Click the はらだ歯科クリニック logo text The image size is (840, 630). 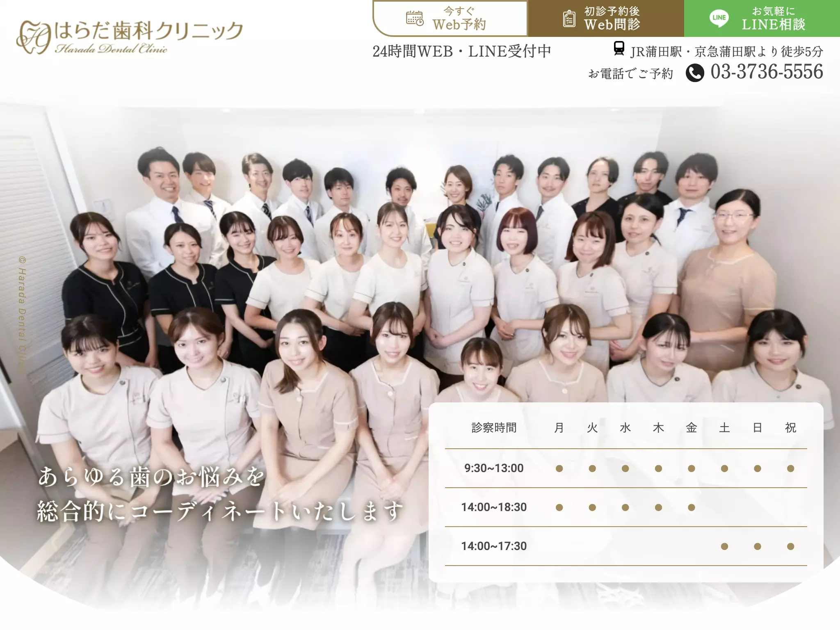[149, 31]
